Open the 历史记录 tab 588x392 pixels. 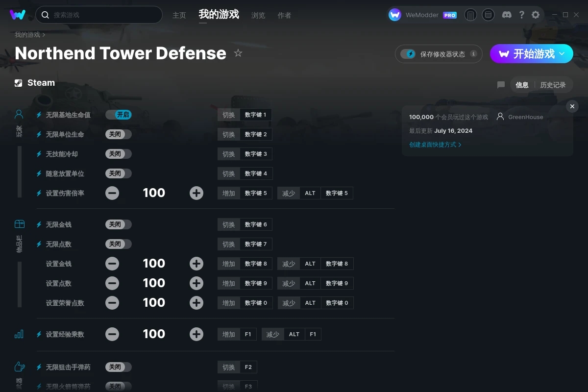point(553,85)
